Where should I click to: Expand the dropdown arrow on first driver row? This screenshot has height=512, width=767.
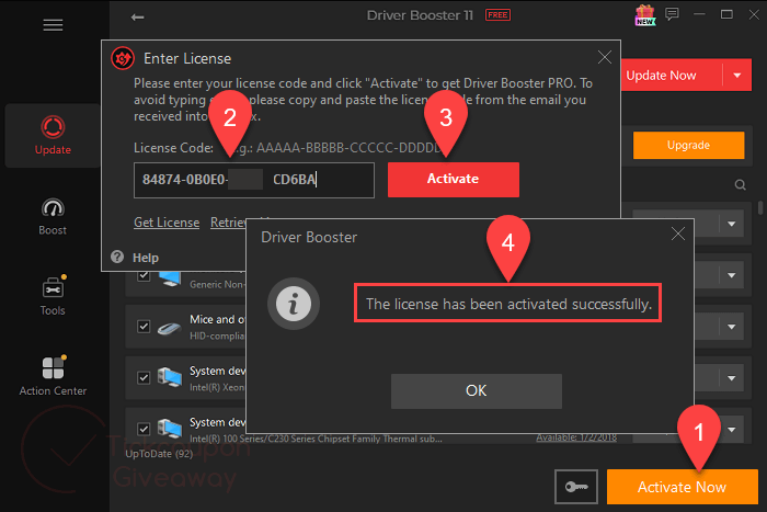[732, 225]
